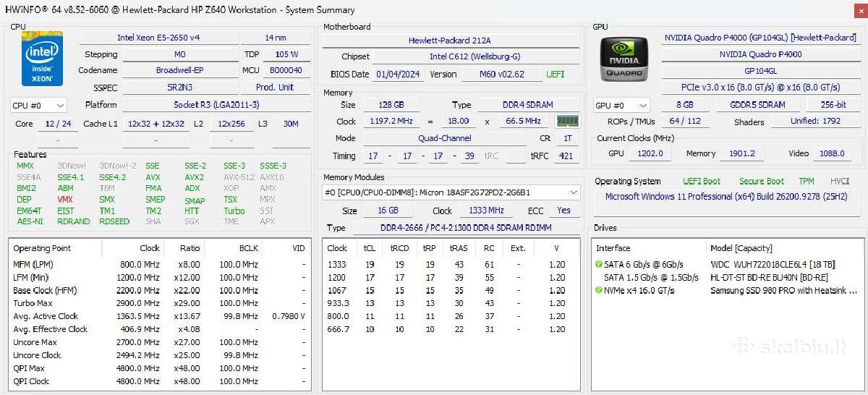Viewport: 868px width, 395px height.
Task: Click the Intel Xeon E5-2650 v4 name field
Action: point(158,38)
